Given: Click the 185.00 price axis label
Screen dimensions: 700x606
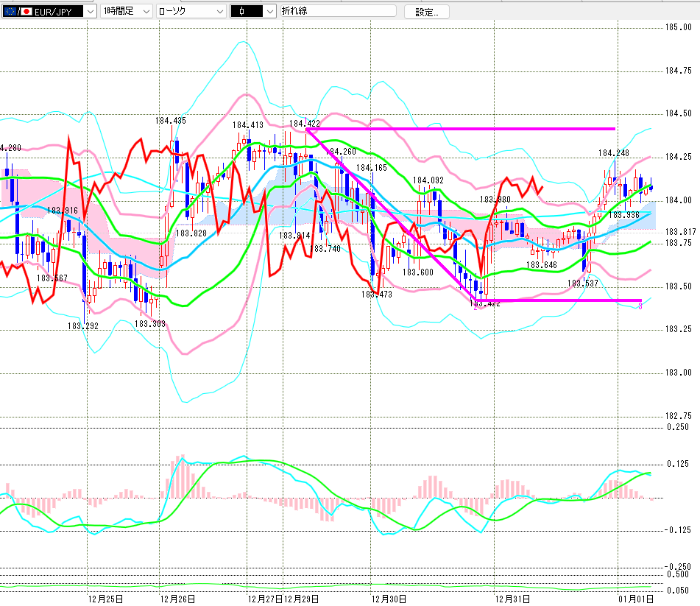Looking at the screenshot, I should click(677, 27).
